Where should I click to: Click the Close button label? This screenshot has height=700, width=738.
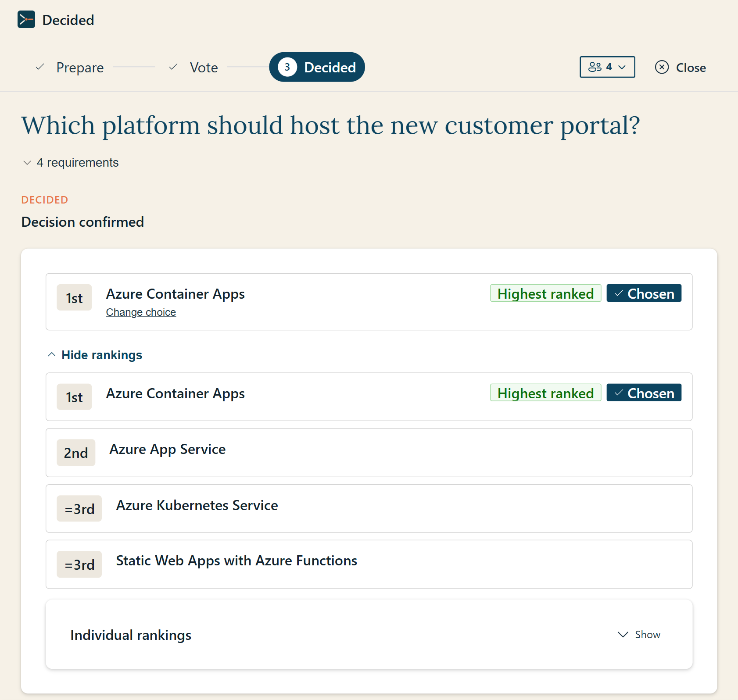691,68
